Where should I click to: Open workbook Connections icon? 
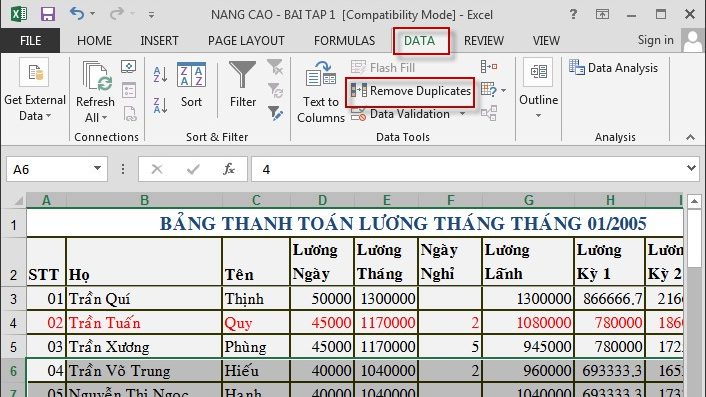click(129, 67)
